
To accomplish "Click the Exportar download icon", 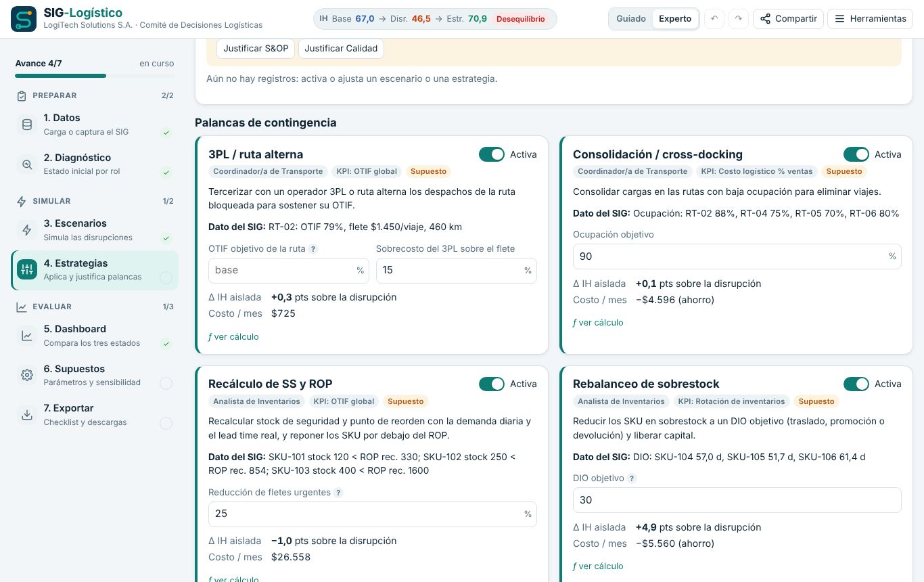I will pyautogui.click(x=27, y=415).
